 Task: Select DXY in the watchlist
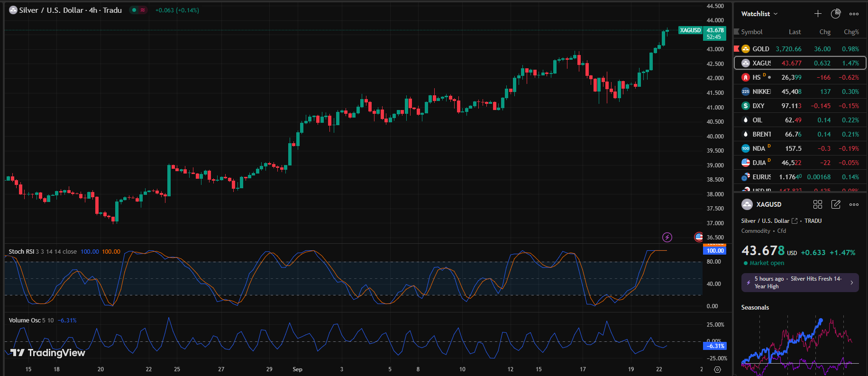(758, 106)
